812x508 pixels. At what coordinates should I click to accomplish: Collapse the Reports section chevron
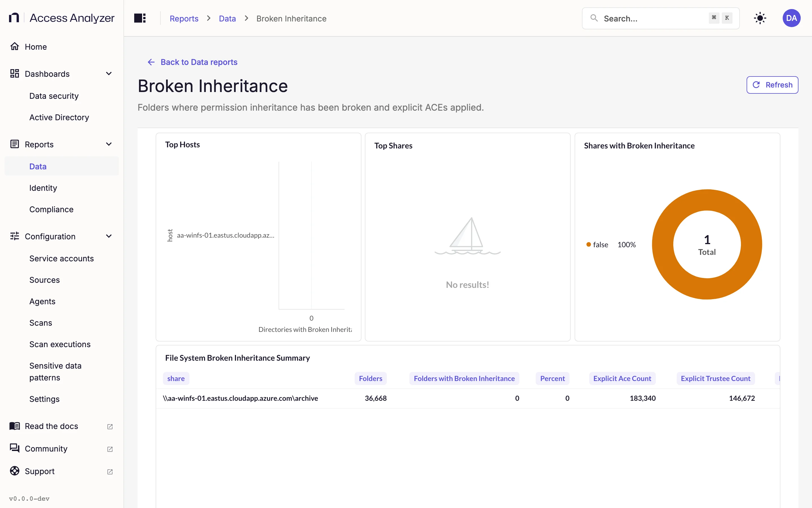(x=109, y=144)
